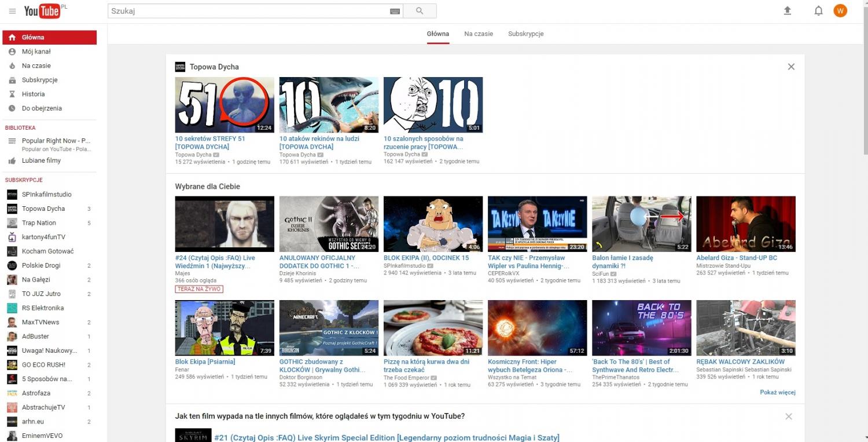Open the Trap Nation channel icon
The height and width of the screenshot is (442, 868).
pyautogui.click(x=12, y=223)
